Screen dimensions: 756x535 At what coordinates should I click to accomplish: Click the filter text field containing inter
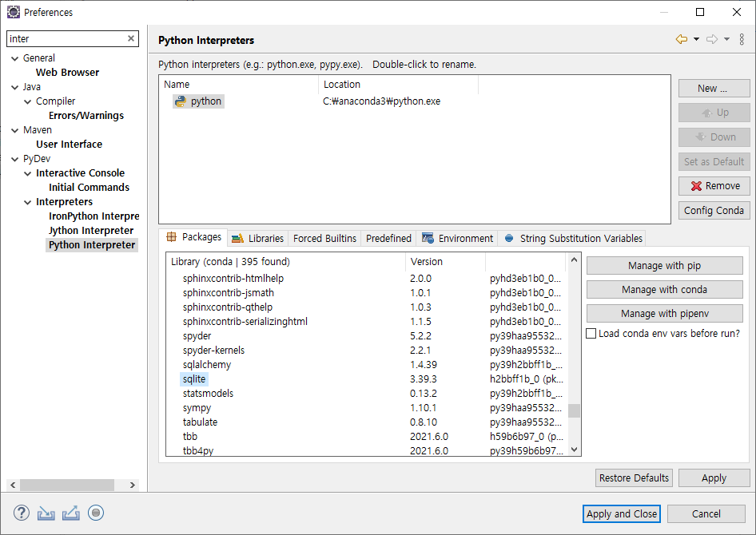(x=72, y=38)
